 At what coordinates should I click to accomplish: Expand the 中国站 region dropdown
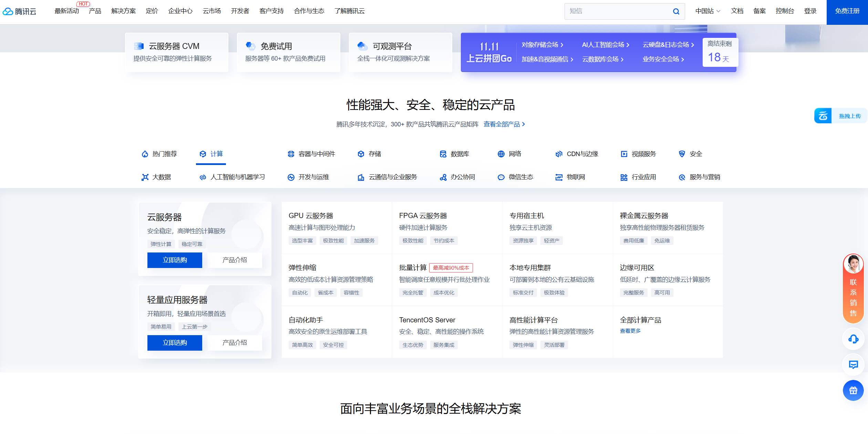click(x=707, y=11)
